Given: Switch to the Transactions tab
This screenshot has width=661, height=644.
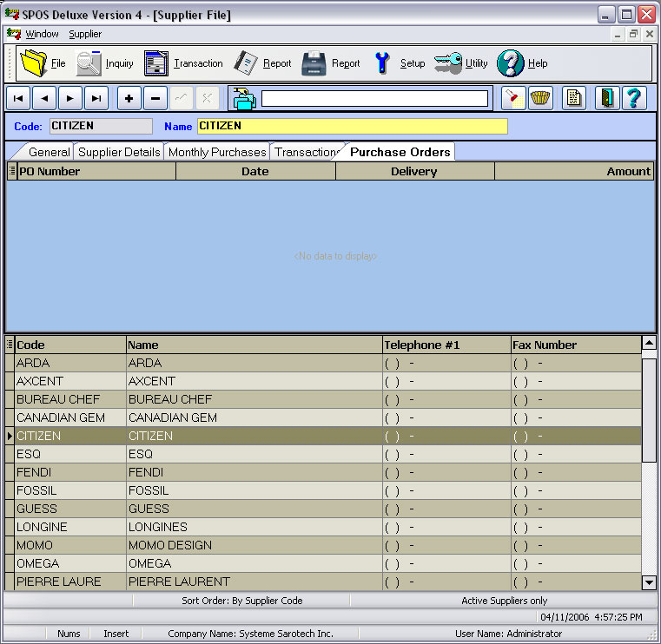Looking at the screenshot, I should pyautogui.click(x=307, y=152).
